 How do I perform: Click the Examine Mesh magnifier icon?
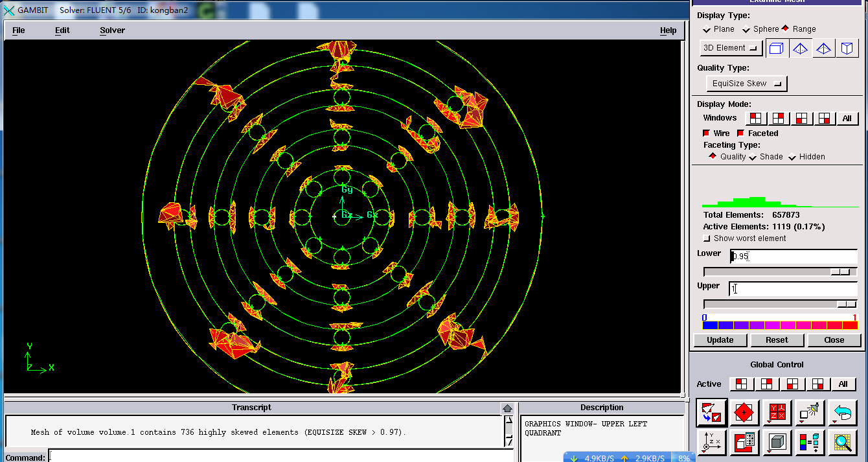click(843, 443)
